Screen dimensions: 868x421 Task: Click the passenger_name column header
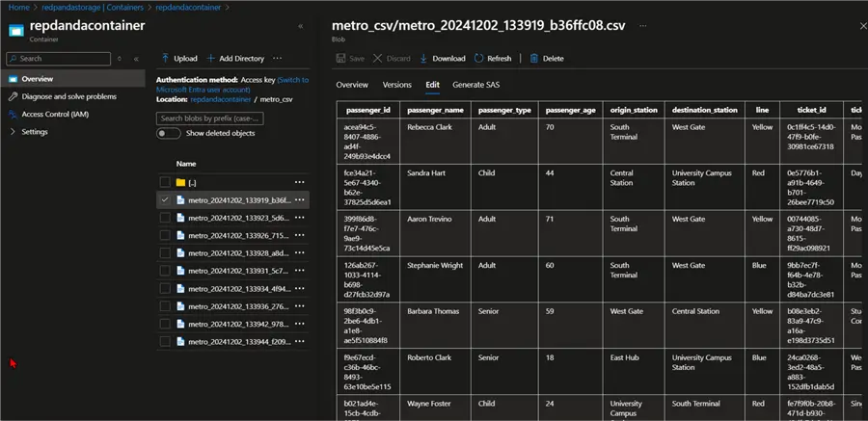point(435,110)
